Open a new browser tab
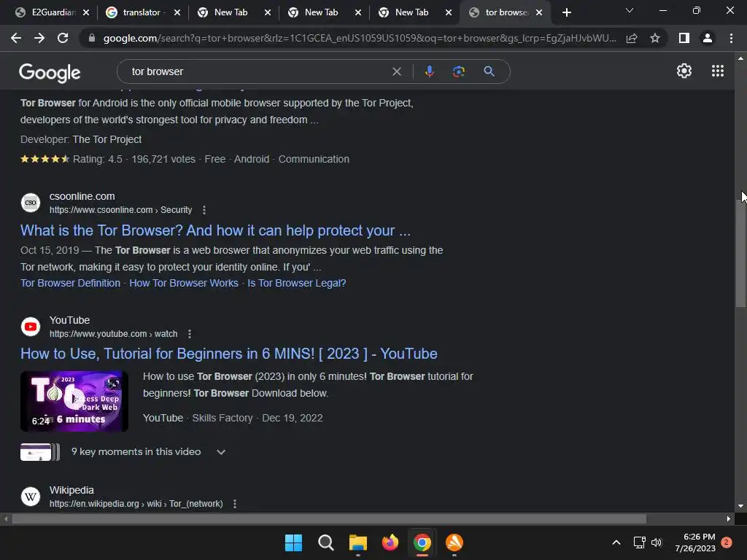This screenshot has width=747, height=560. 566,12
